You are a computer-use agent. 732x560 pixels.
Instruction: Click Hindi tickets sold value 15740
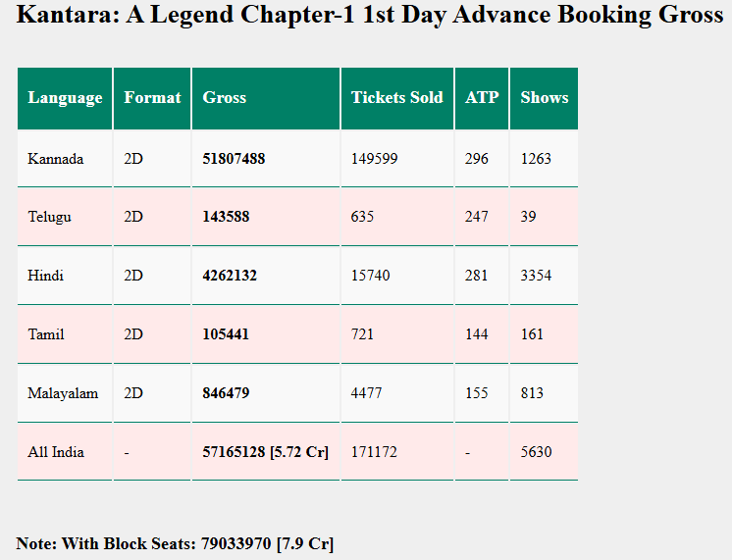click(x=370, y=276)
